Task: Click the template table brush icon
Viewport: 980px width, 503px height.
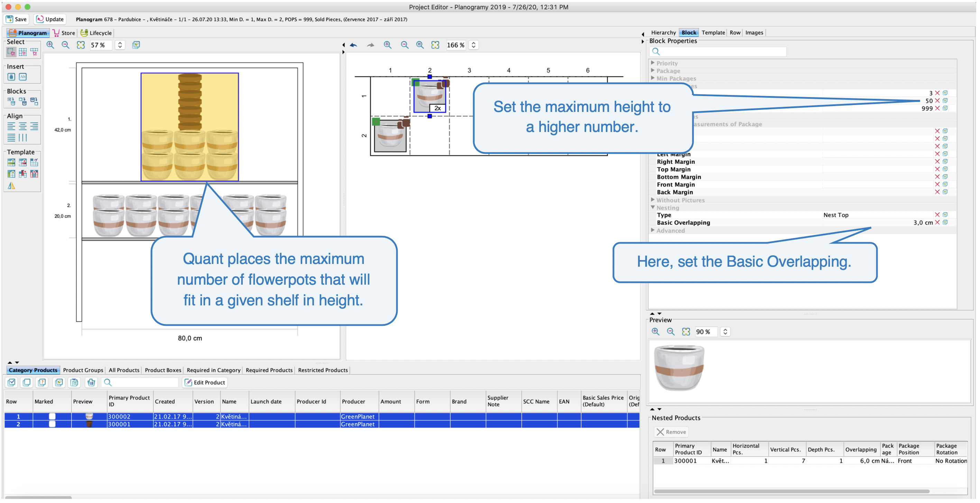Action: (34, 163)
